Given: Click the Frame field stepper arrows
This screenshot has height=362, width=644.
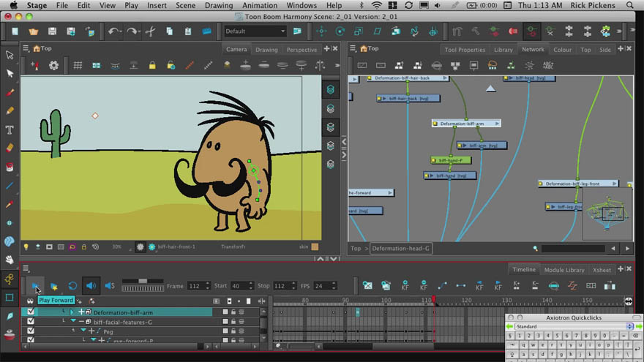Looking at the screenshot, I should pos(207,286).
